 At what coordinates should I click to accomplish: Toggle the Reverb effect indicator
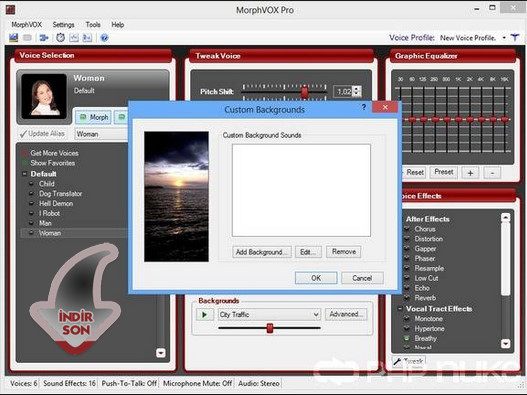coord(407,298)
